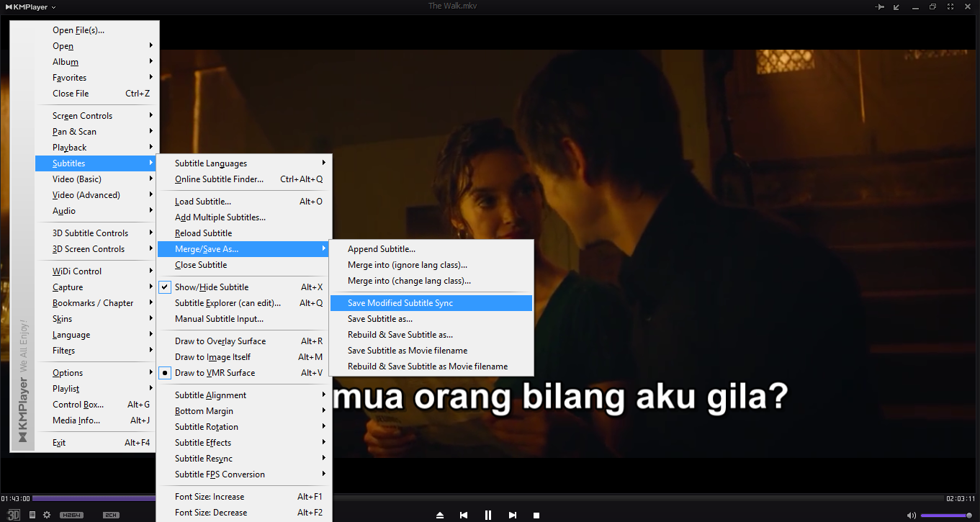Expand the Subtitle Alignment submenu
This screenshot has width=980, height=522.
[244, 395]
